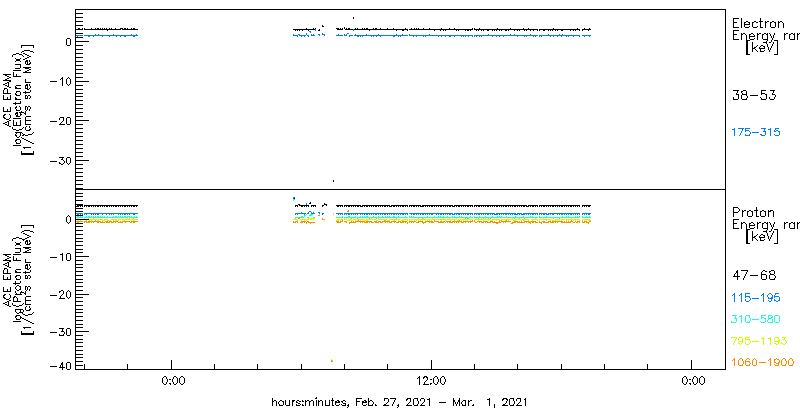The image size is (800, 410).
Task: Click the 12:00 time axis label
Action: click(x=432, y=381)
